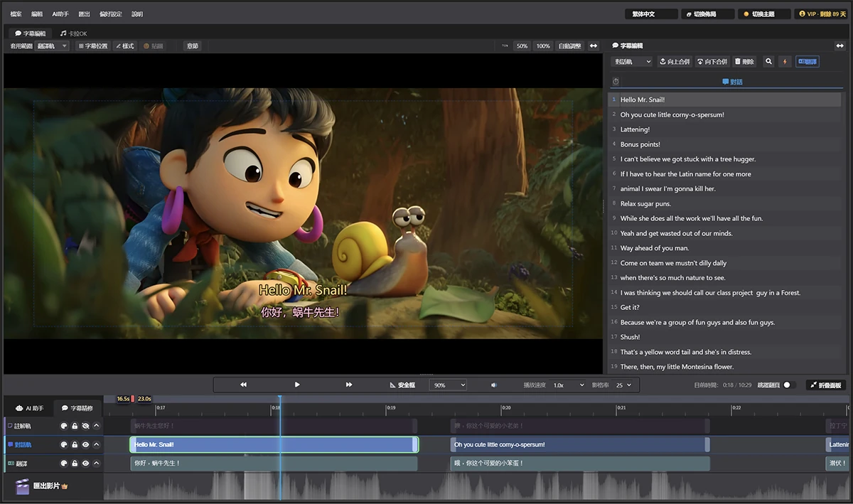Play the video

297,385
